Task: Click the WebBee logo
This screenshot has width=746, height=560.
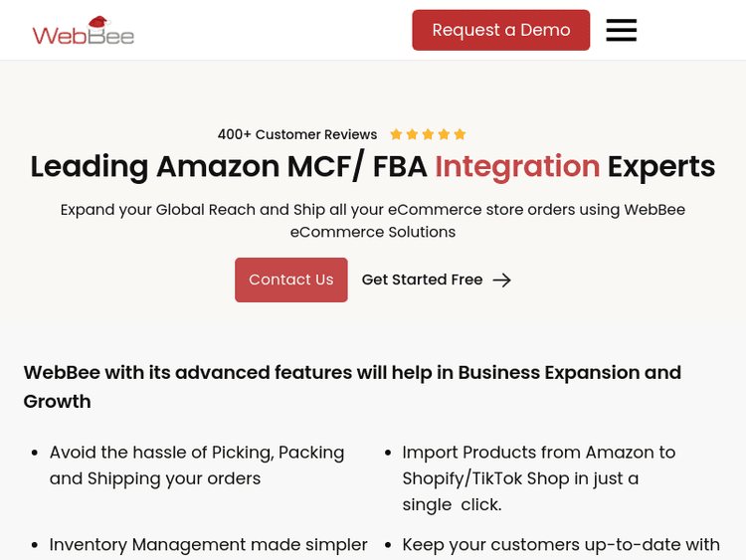Action: click(84, 31)
